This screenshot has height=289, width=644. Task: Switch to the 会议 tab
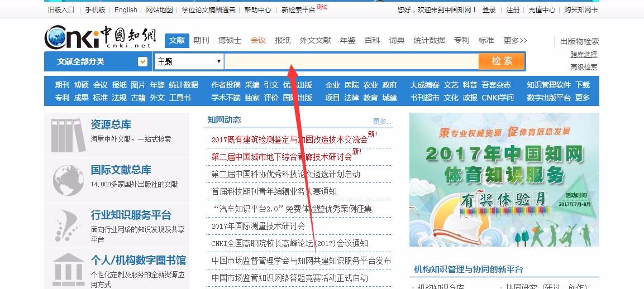pyautogui.click(x=258, y=40)
